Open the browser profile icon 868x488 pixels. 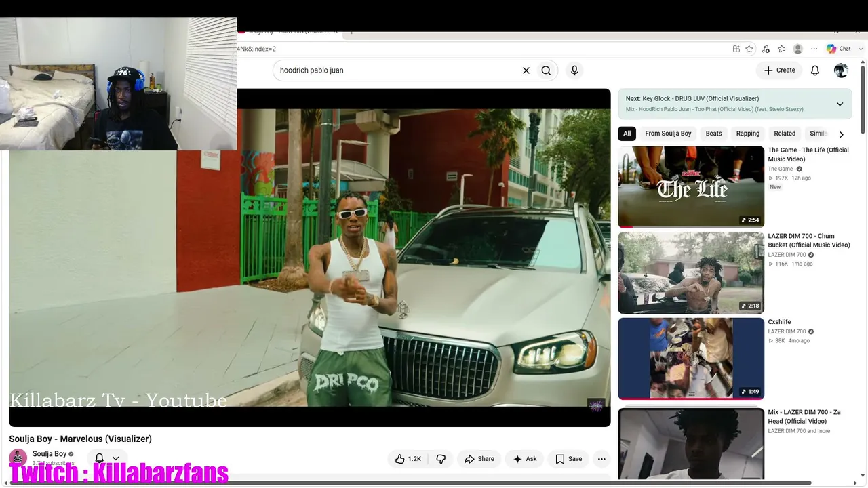point(798,49)
